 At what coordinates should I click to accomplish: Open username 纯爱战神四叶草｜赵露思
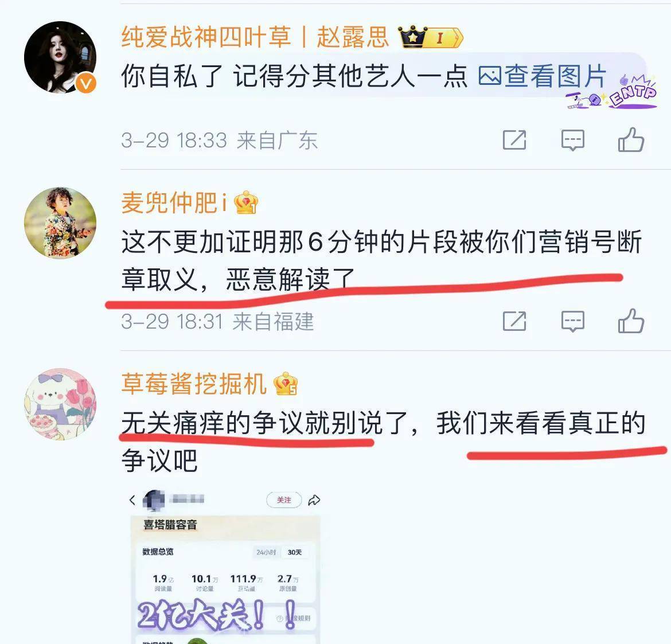[255, 37]
